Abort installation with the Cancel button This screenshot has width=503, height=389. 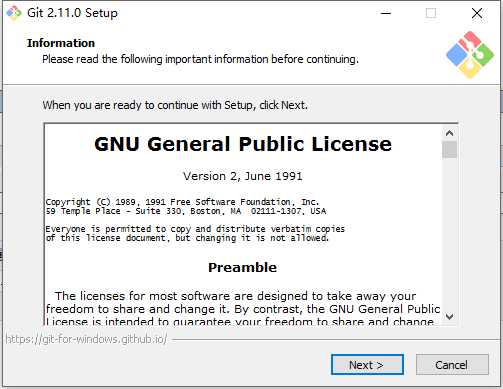pyautogui.click(x=452, y=365)
